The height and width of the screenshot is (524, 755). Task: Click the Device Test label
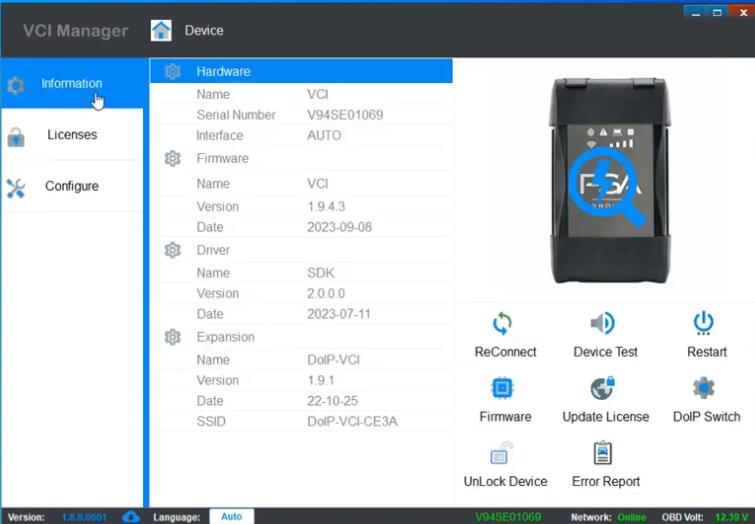(605, 352)
